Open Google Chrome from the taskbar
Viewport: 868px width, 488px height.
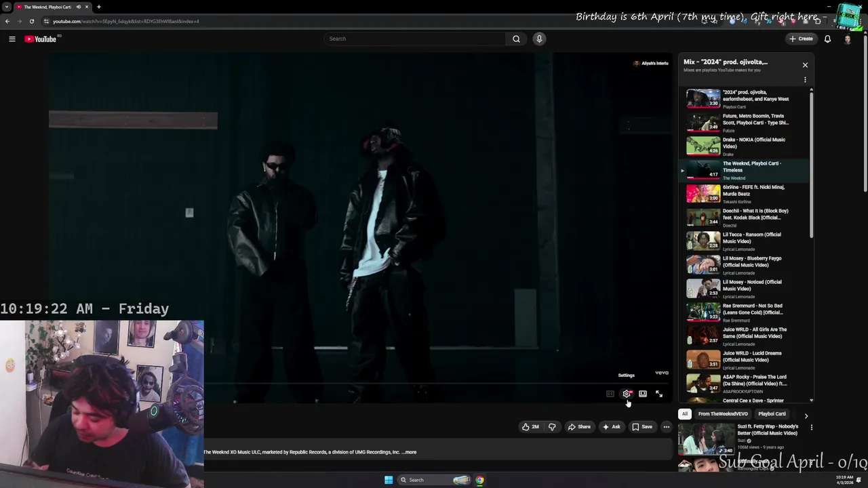click(479, 480)
